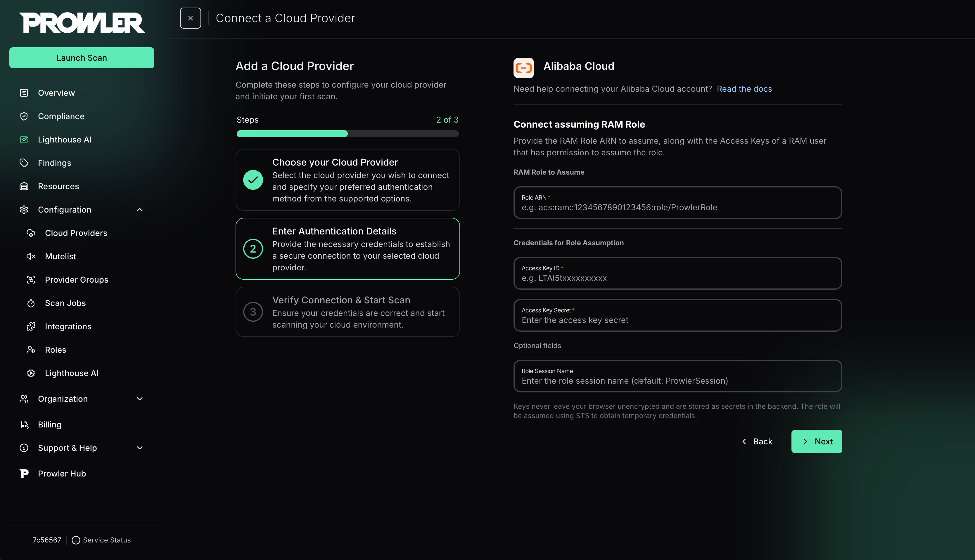
Task: Click the green Next button
Action: click(x=816, y=441)
